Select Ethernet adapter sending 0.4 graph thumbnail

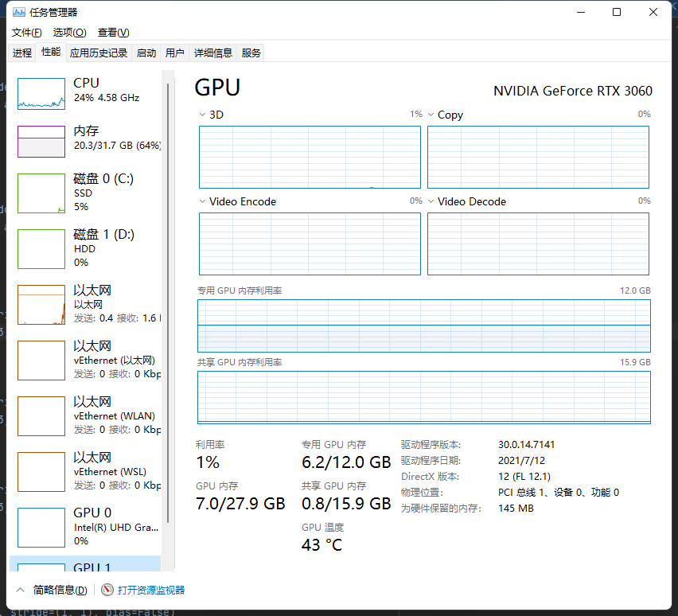pyautogui.click(x=41, y=305)
